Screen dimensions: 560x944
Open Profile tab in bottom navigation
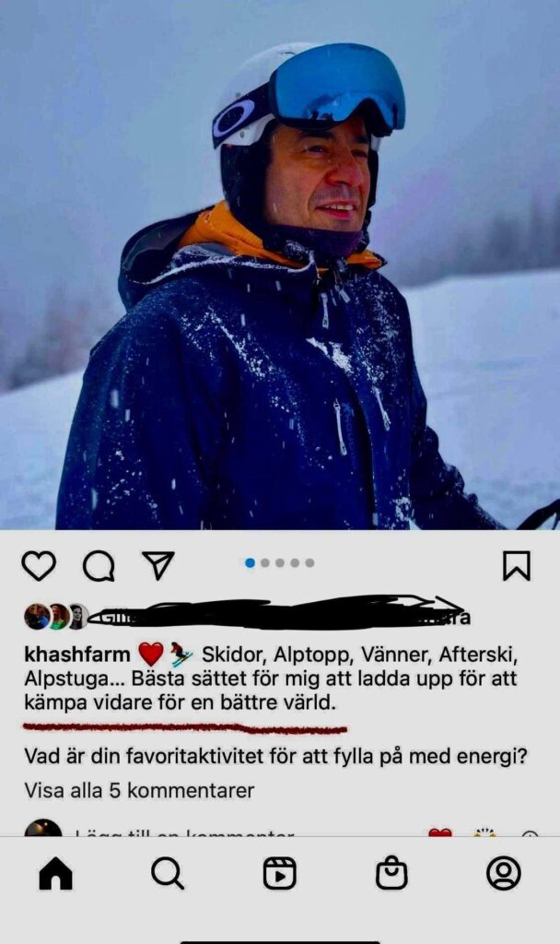(504, 873)
